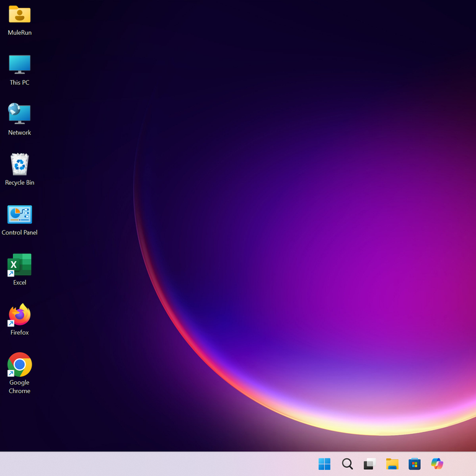Open Microsoft Store from the taskbar

pos(415,464)
